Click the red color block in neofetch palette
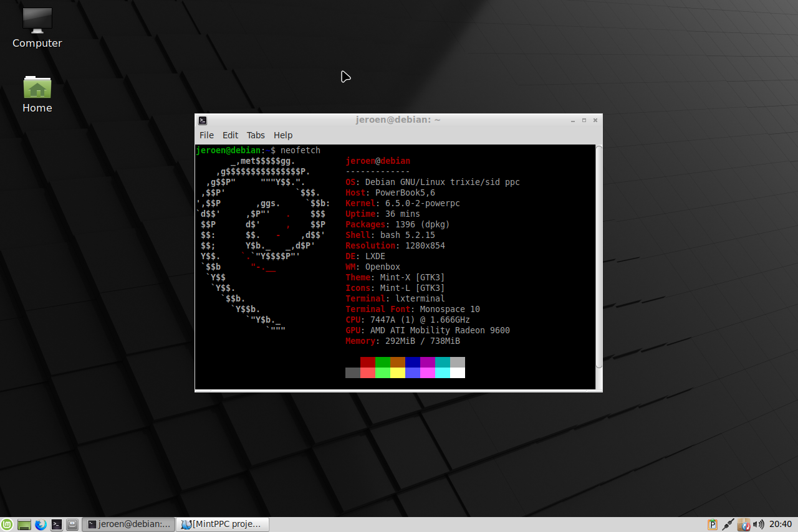This screenshot has width=798, height=532. (x=368, y=362)
